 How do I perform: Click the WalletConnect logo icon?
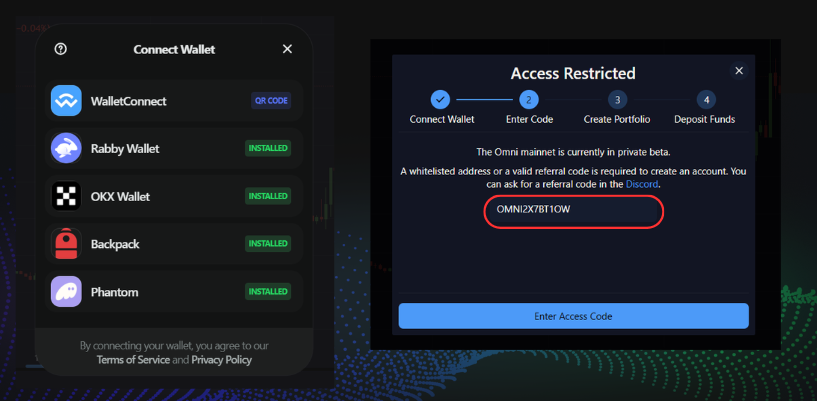66,101
